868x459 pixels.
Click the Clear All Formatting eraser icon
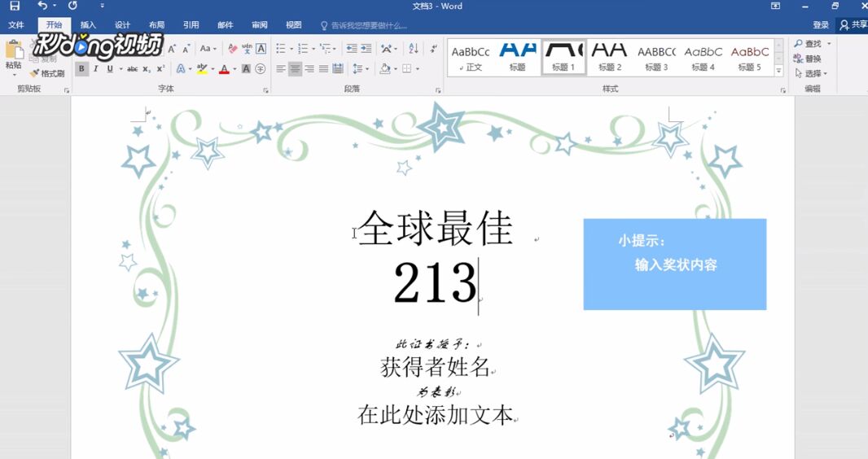point(233,49)
